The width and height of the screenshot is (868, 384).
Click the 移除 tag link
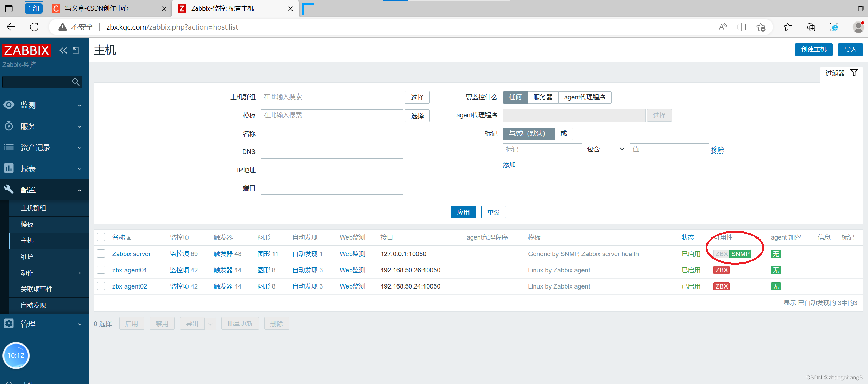(x=718, y=149)
